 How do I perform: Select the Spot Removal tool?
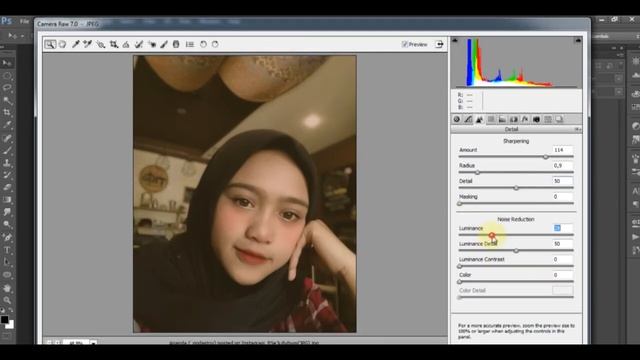(139, 44)
